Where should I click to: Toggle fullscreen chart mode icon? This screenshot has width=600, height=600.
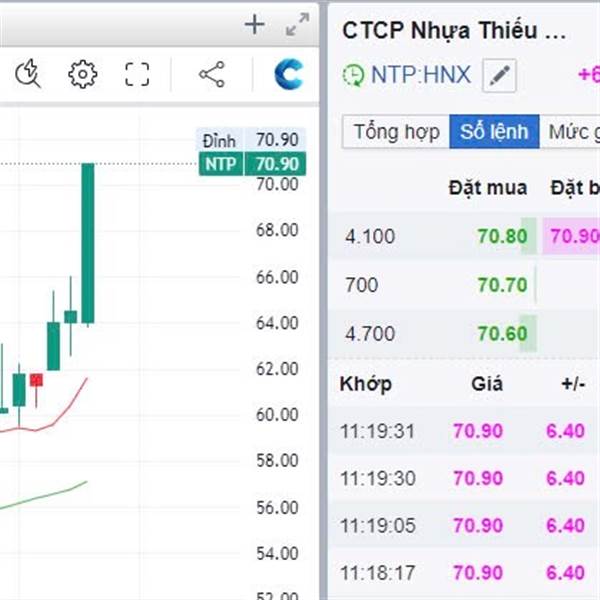tap(137, 74)
